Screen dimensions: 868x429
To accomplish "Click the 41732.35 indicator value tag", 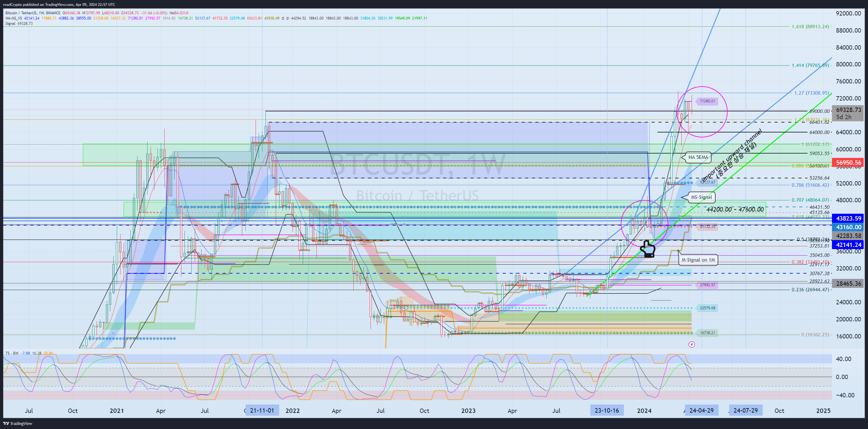I will click(707, 227).
